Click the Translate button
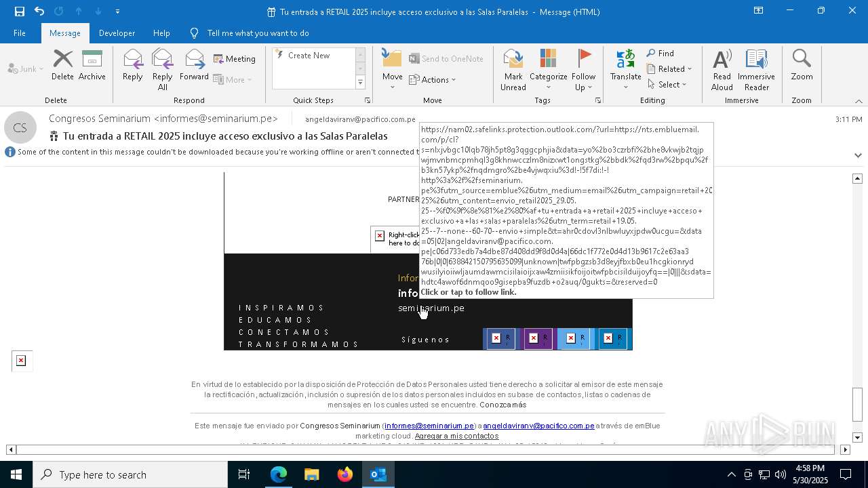The image size is (868, 488). [x=625, y=70]
